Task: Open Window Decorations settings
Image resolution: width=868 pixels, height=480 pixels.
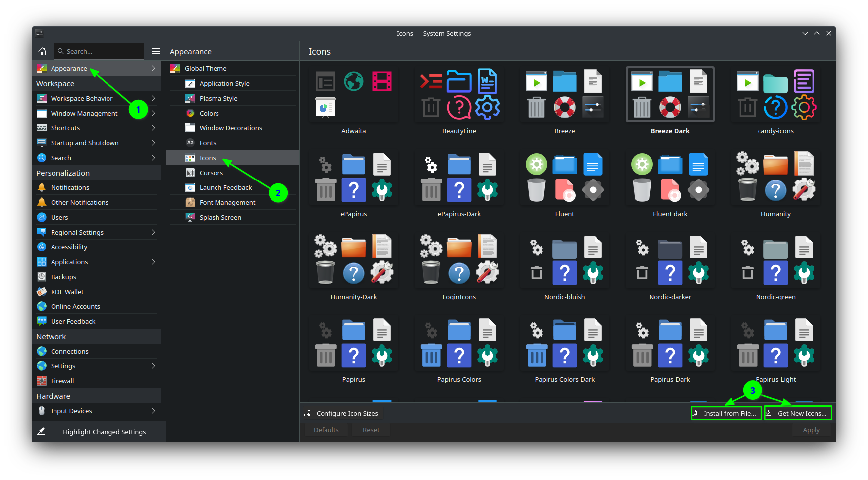Action: tap(233, 128)
